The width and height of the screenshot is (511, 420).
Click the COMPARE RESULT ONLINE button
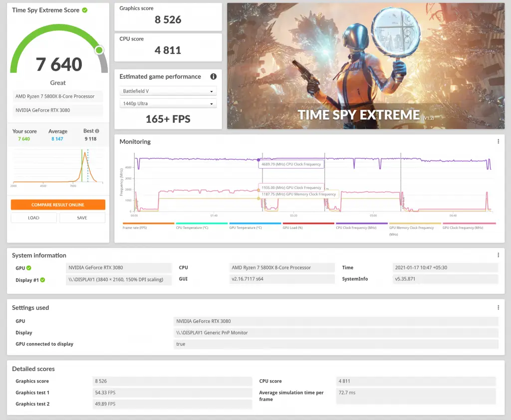(x=58, y=205)
